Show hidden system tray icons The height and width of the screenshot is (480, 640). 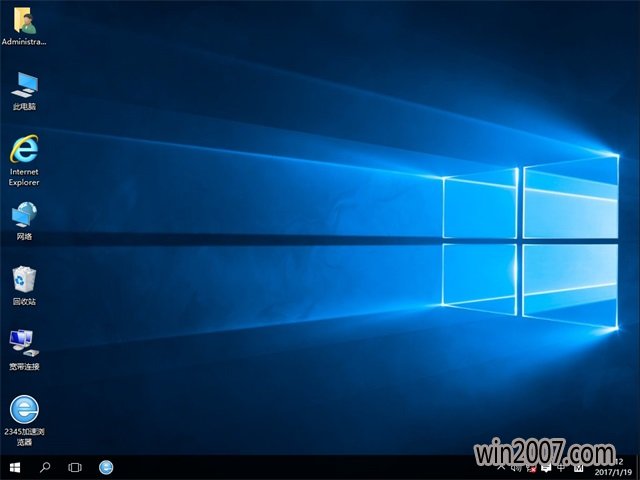(502, 467)
